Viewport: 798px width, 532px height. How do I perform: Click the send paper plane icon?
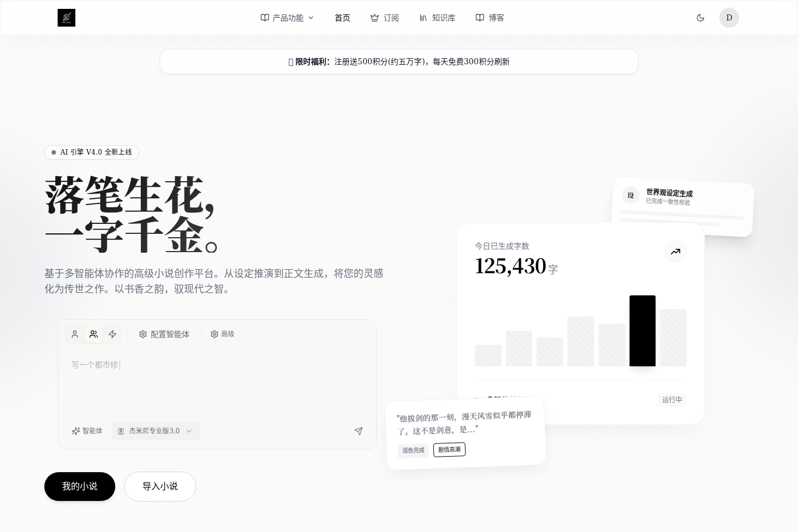(359, 431)
